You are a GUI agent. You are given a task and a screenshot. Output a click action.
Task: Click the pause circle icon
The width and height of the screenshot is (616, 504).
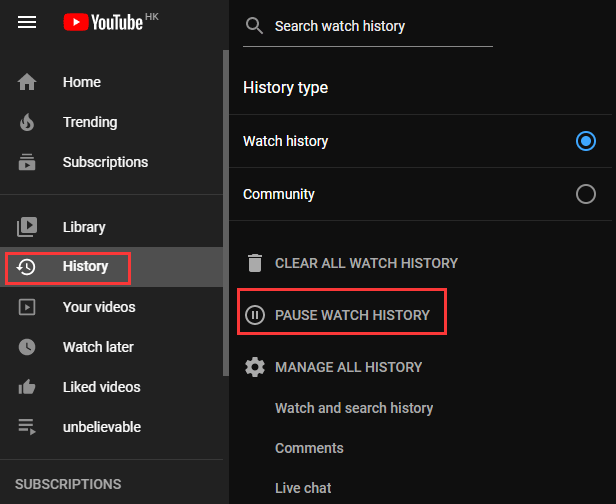tap(255, 315)
